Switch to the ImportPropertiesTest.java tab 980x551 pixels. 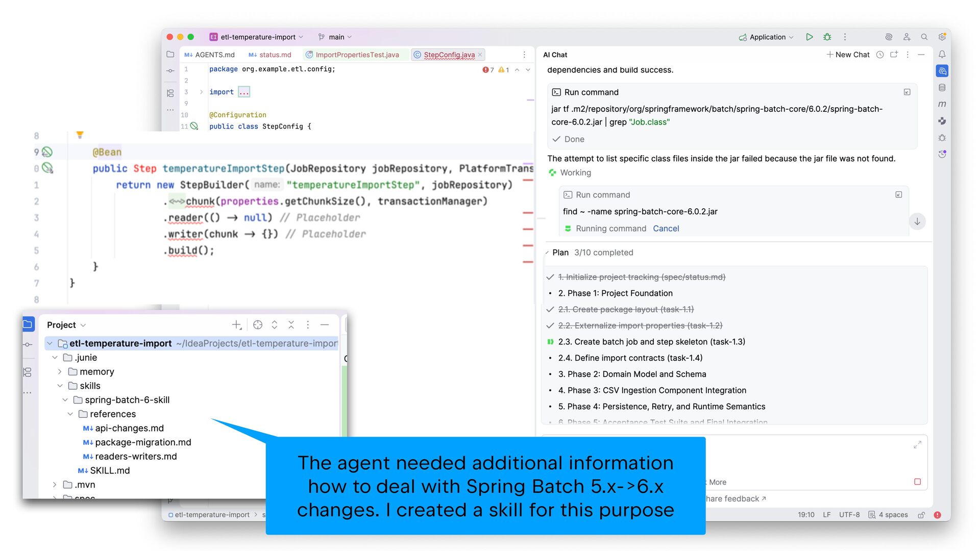point(356,55)
